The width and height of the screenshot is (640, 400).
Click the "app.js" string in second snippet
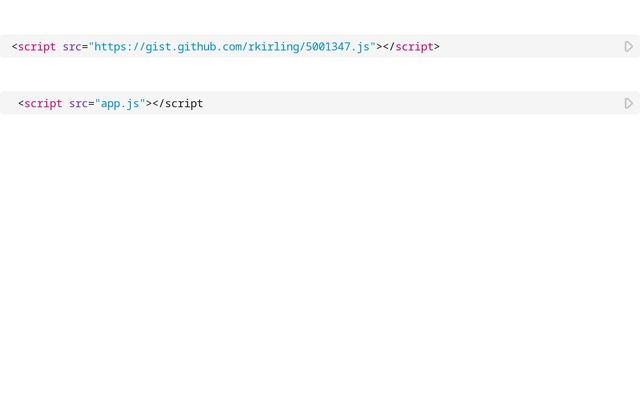[x=120, y=104]
